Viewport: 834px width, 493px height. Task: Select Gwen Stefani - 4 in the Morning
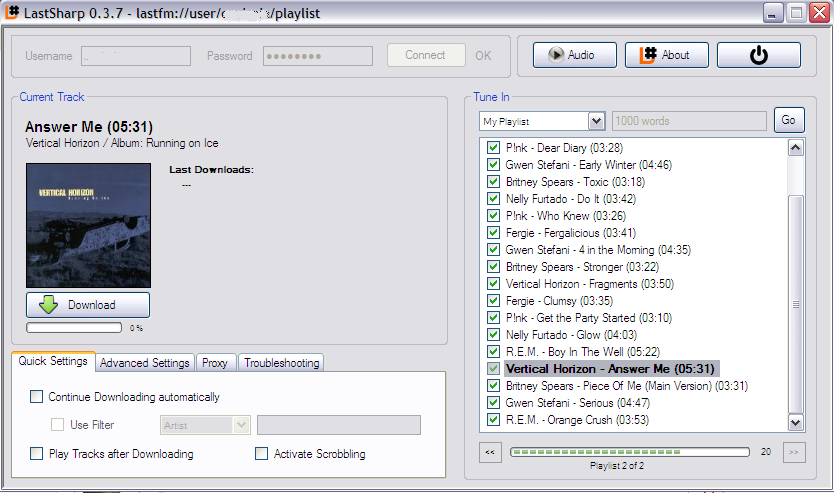coord(598,249)
